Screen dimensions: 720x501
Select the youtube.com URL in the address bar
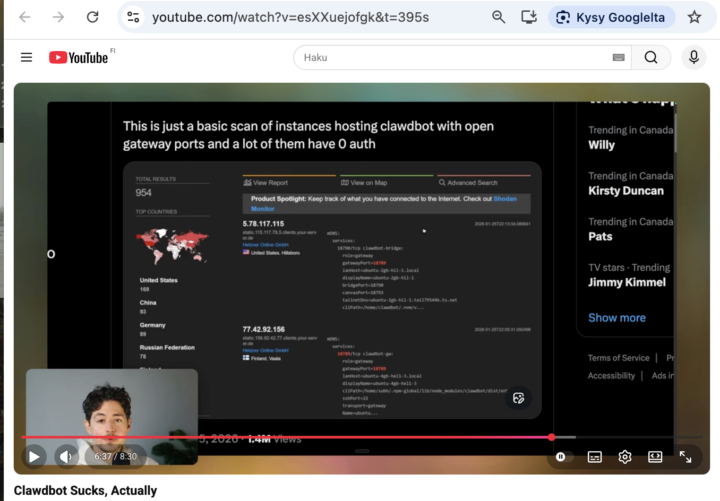click(x=291, y=17)
